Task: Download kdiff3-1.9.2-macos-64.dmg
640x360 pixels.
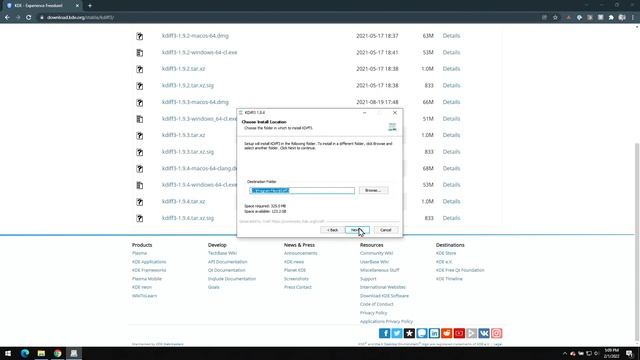Action: pyautogui.click(x=195, y=36)
